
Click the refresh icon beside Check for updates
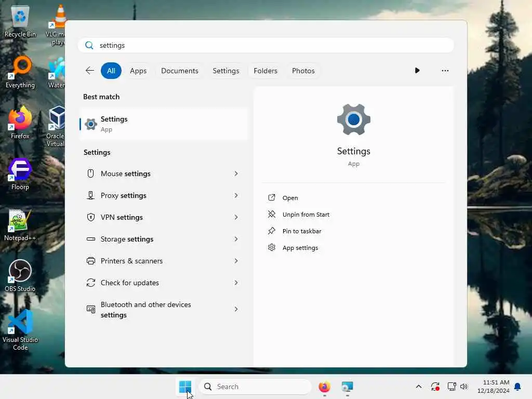90,283
